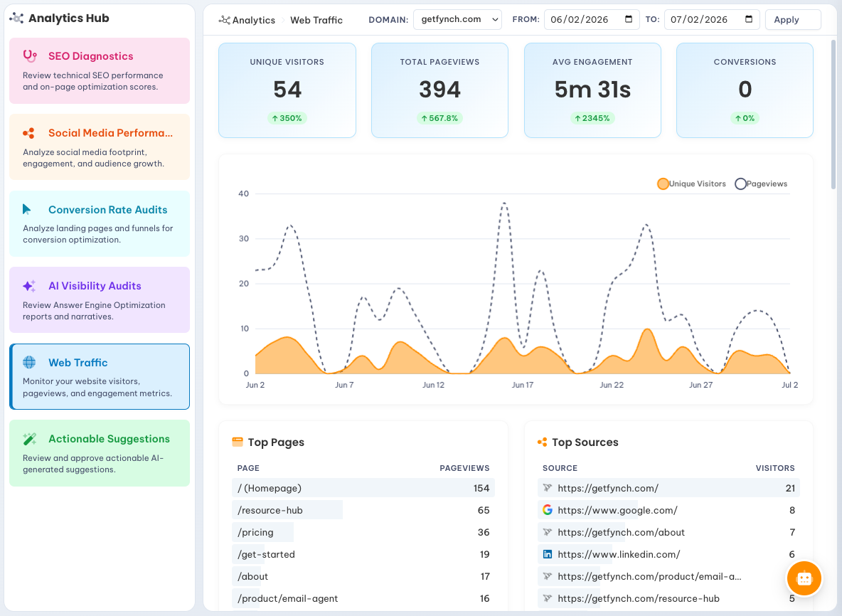Click the 0% change badge under Conversions

[745, 118]
